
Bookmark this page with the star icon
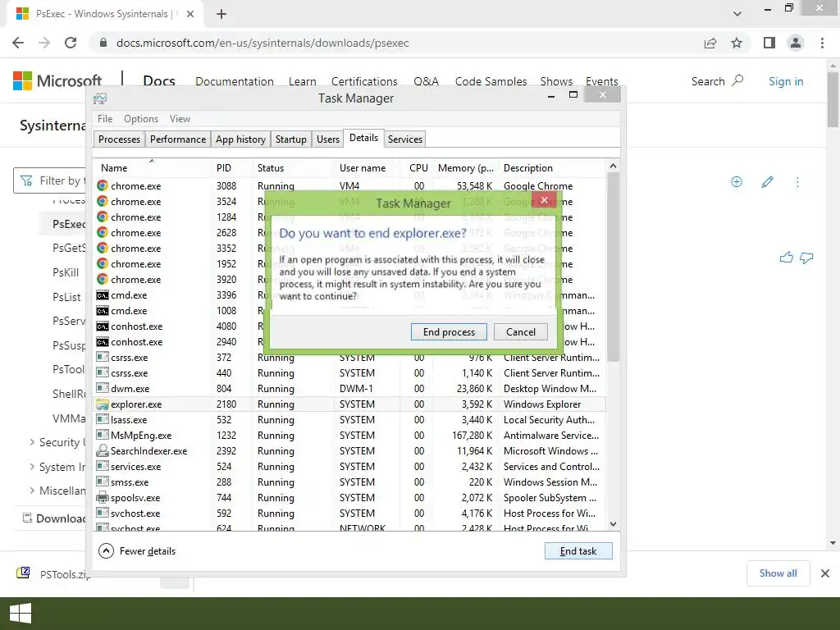(x=737, y=43)
